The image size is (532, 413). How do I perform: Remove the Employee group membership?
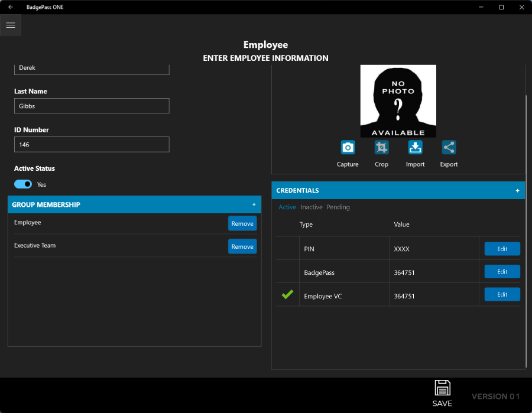tap(242, 223)
